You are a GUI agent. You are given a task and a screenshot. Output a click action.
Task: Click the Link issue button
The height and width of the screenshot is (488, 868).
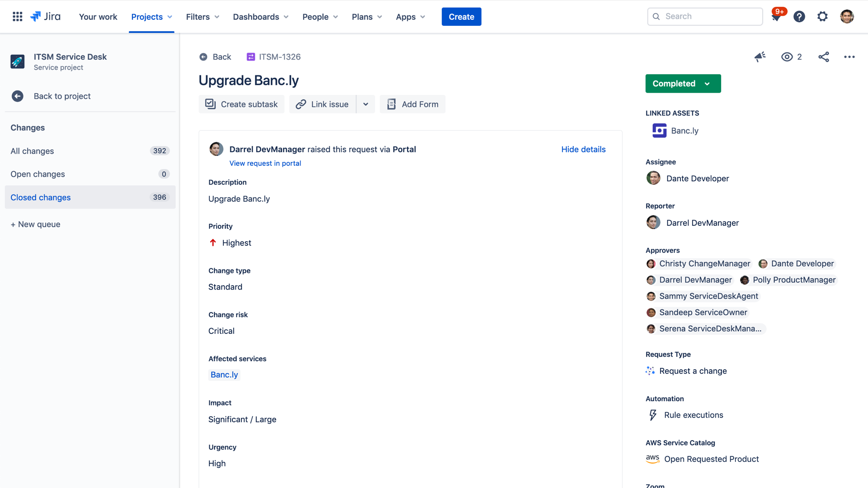pos(322,104)
